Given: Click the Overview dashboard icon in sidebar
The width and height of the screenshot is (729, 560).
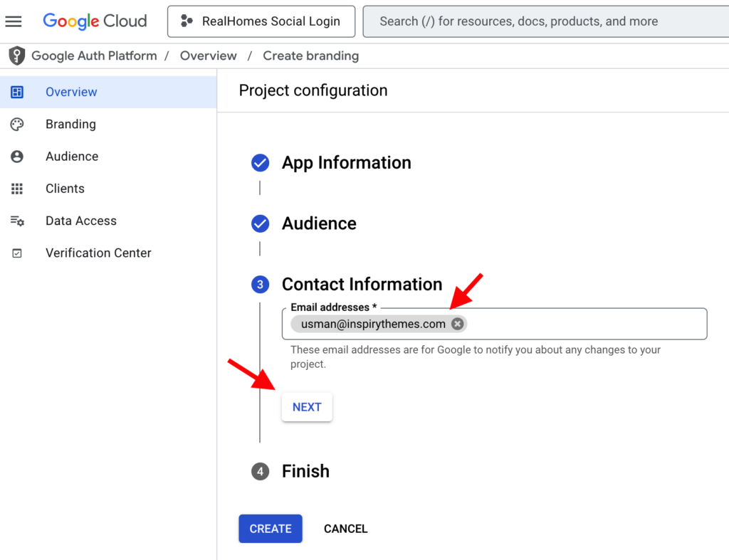Looking at the screenshot, I should click(17, 92).
